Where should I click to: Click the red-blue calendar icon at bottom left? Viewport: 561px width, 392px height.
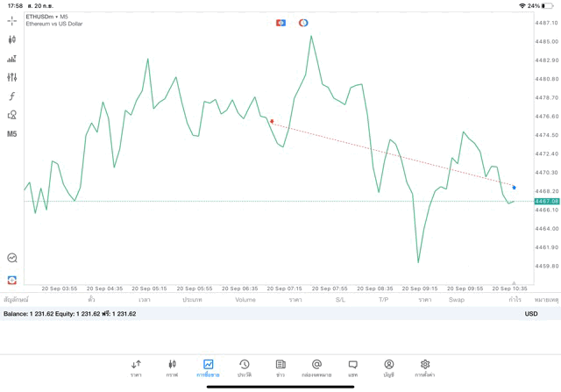pyautogui.click(x=12, y=280)
